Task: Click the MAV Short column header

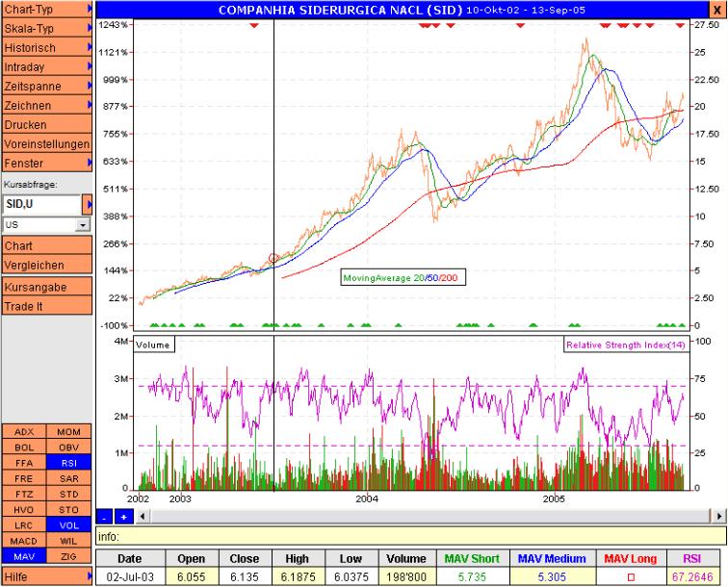Action: pos(473,559)
